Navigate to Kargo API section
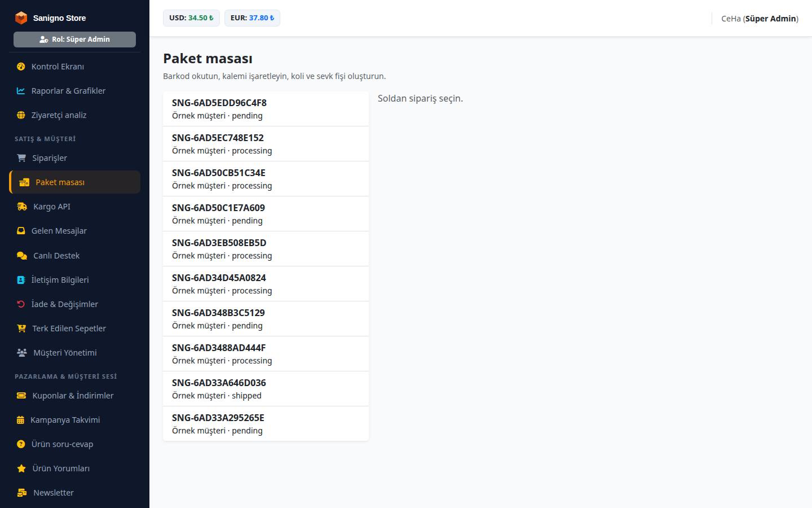 click(74, 207)
